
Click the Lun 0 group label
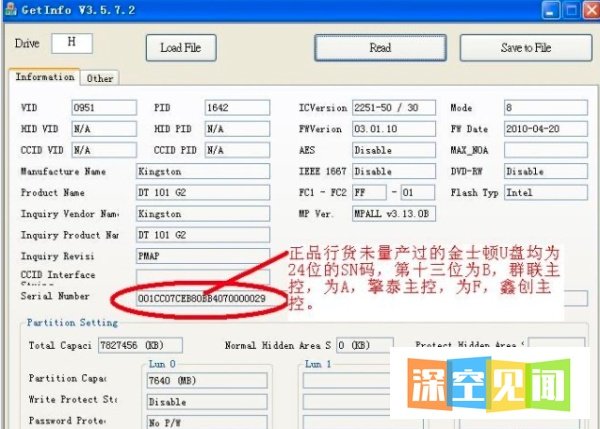point(162,364)
